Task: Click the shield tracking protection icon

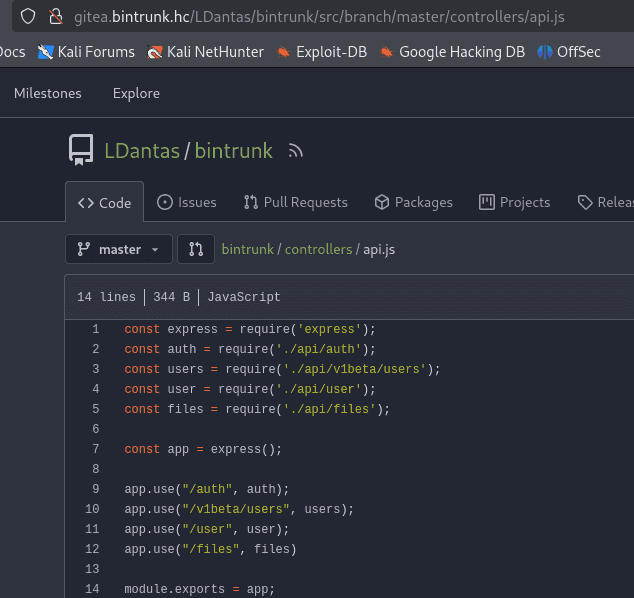Action: pos(28,16)
